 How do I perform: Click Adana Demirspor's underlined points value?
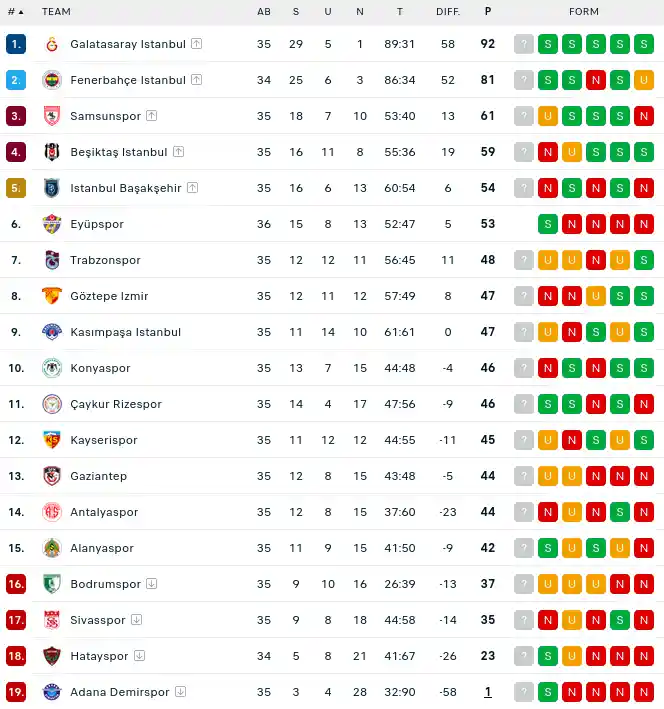coord(488,692)
